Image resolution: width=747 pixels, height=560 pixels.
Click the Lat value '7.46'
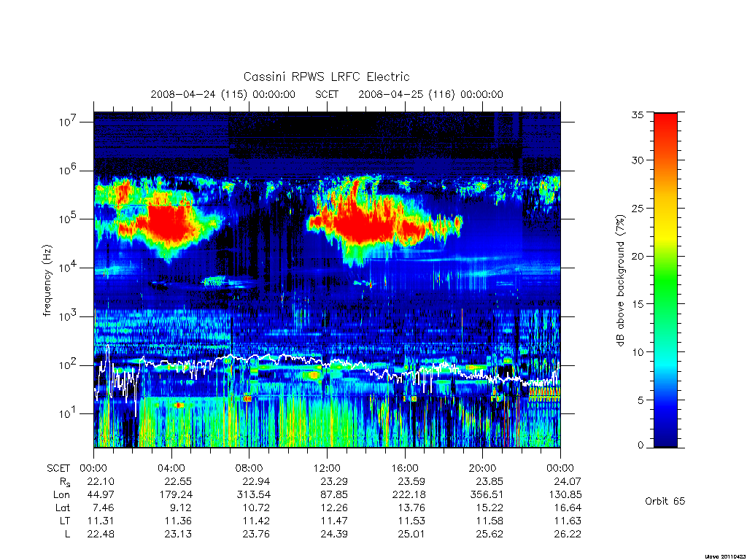coord(104,507)
